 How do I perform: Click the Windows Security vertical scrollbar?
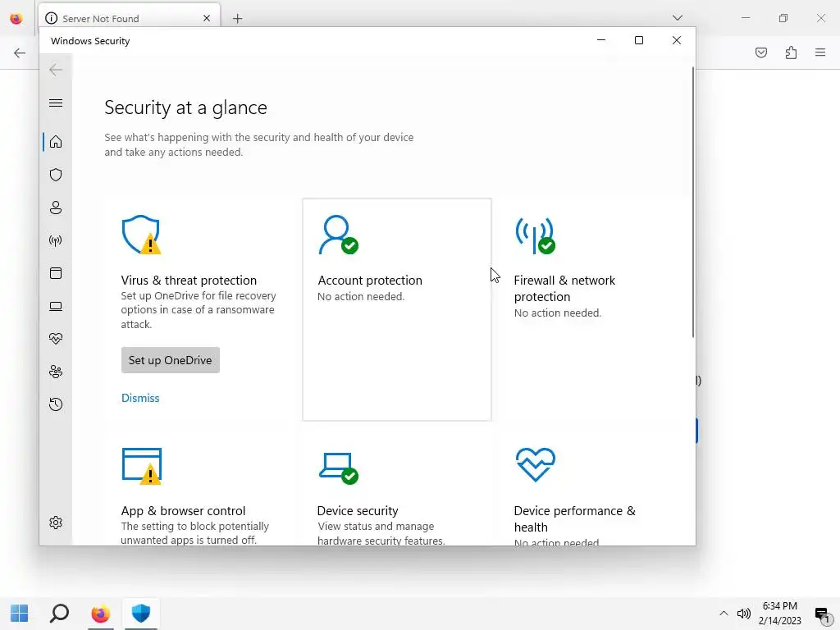click(x=693, y=202)
